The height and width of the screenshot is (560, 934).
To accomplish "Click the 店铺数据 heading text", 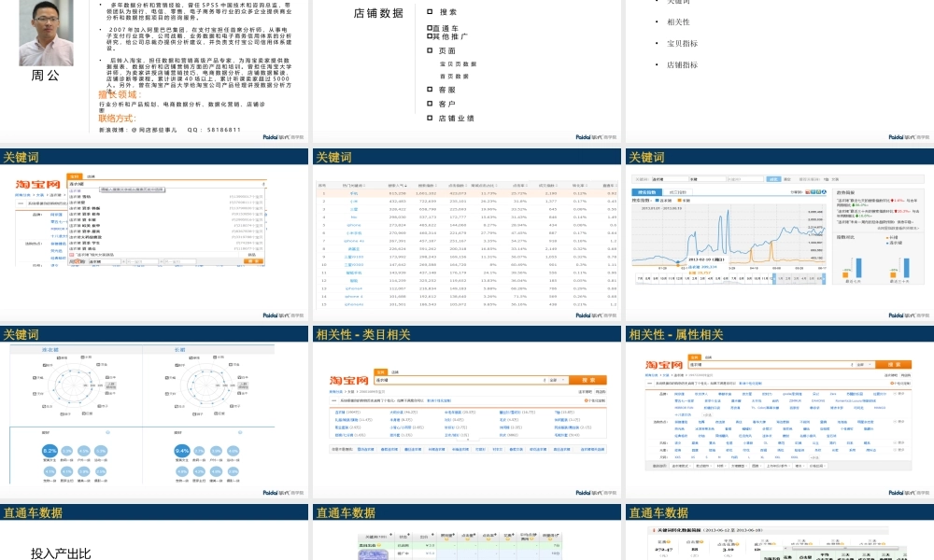I will pos(378,13).
